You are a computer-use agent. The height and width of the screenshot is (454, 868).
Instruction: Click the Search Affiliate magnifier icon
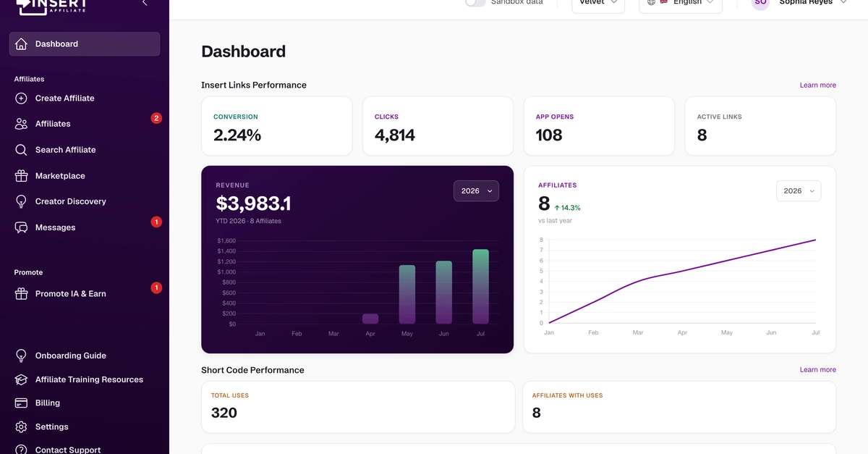[x=21, y=150]
